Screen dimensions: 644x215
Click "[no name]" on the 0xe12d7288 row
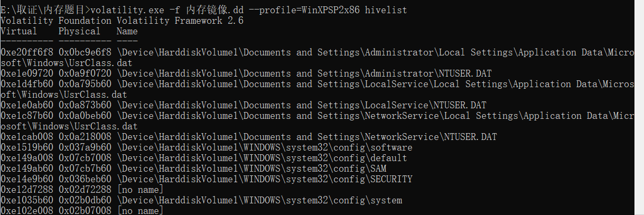[141, 190]
